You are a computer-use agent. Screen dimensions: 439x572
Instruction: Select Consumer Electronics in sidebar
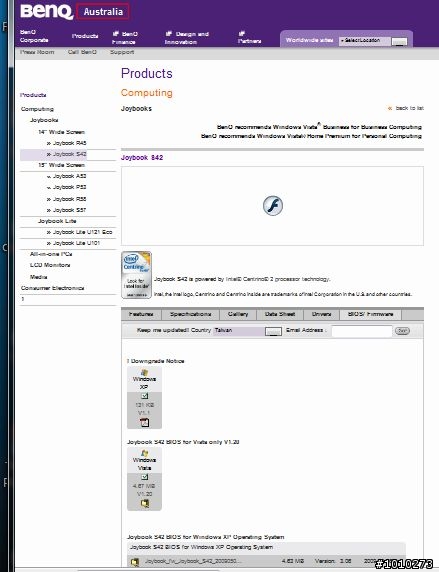pos(53,288)
